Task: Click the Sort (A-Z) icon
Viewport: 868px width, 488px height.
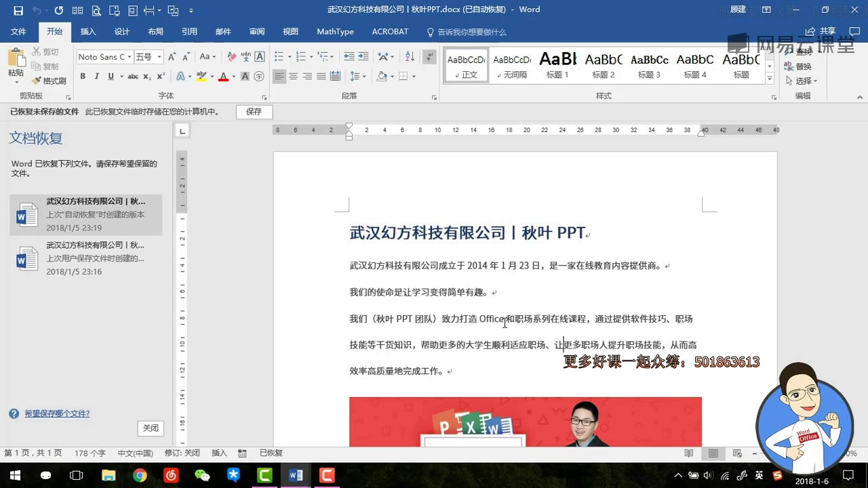Action: (x=410, y=57)
